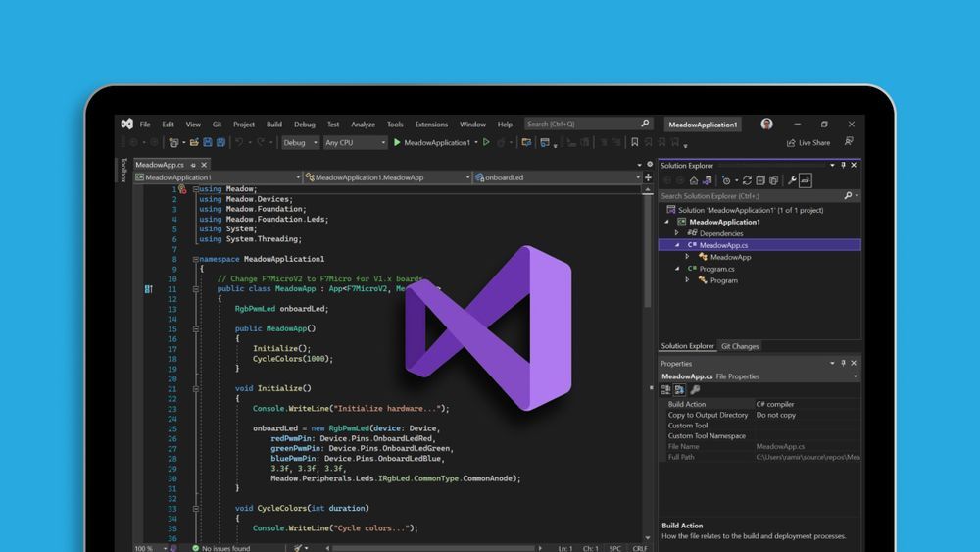980x552 pixels.
Task: Expand the Dependencies node
Action: tap(677, 233)
